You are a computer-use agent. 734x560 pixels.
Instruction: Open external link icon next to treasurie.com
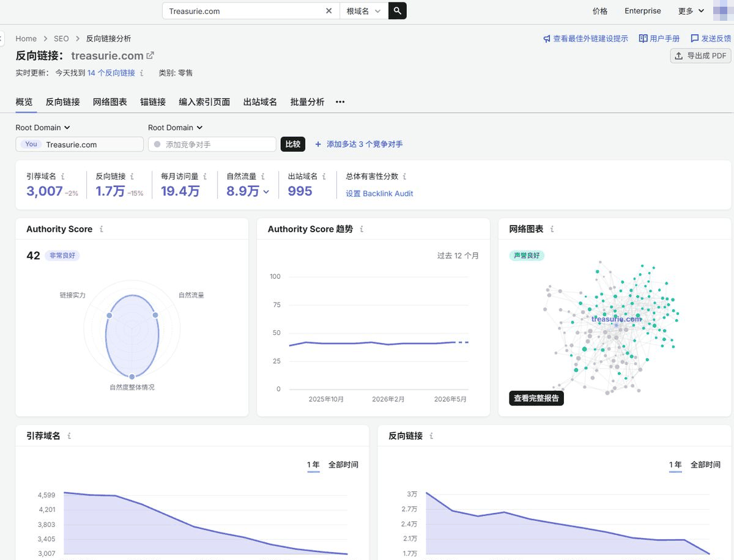(x=150, y=56)
